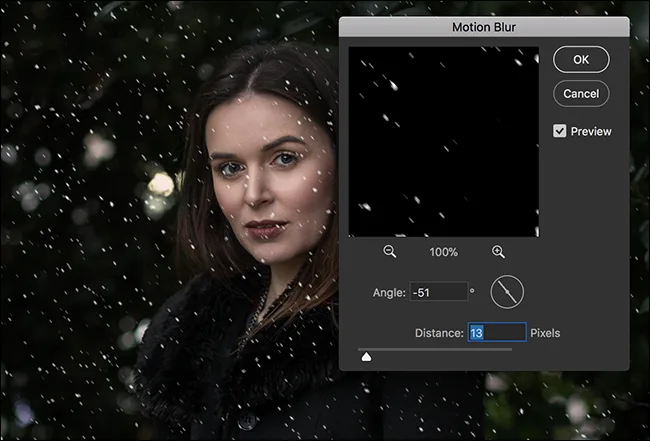Click the Motion Blur dialog title bar
This screenshot has width=650, height=441.
[484, 27]
